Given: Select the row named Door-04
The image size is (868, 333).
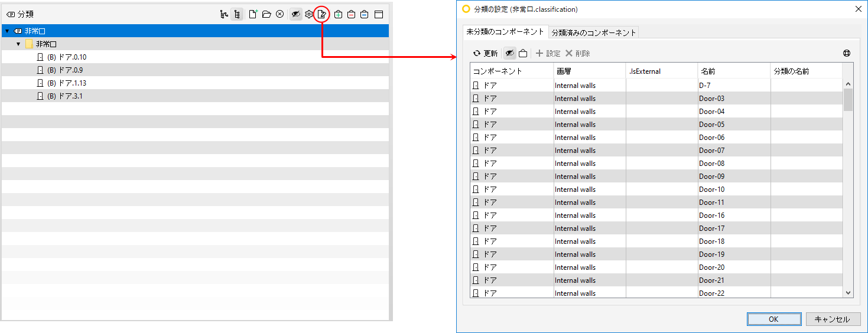Looking at the screenshot, I should [656, 112].
